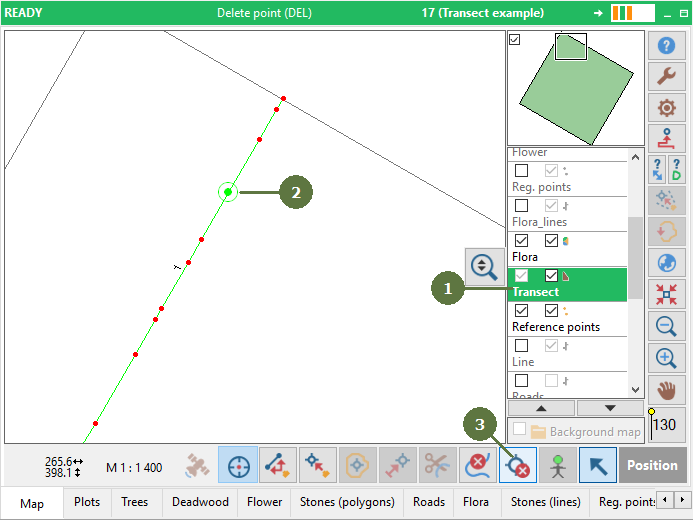Open the wrench tools button
The image size is (693, 520).
pos(666,76)
